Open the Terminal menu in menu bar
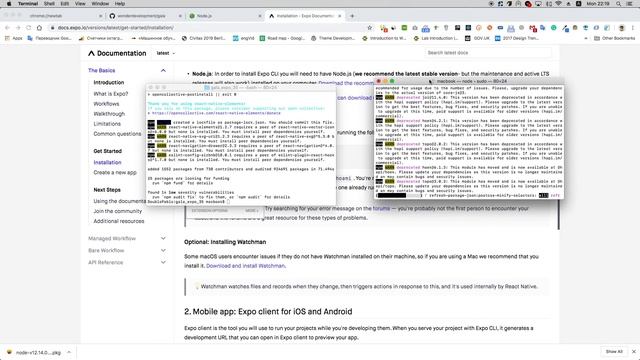Image resolution: width=640 pixels, height=360 pixels. click(x=28, y=4)
